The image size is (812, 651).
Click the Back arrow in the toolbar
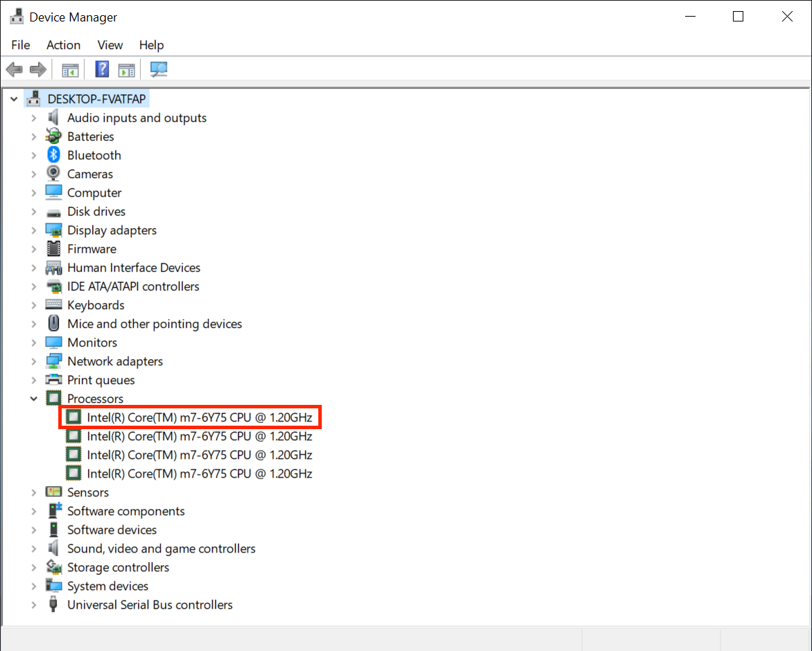tap(15, 69)
